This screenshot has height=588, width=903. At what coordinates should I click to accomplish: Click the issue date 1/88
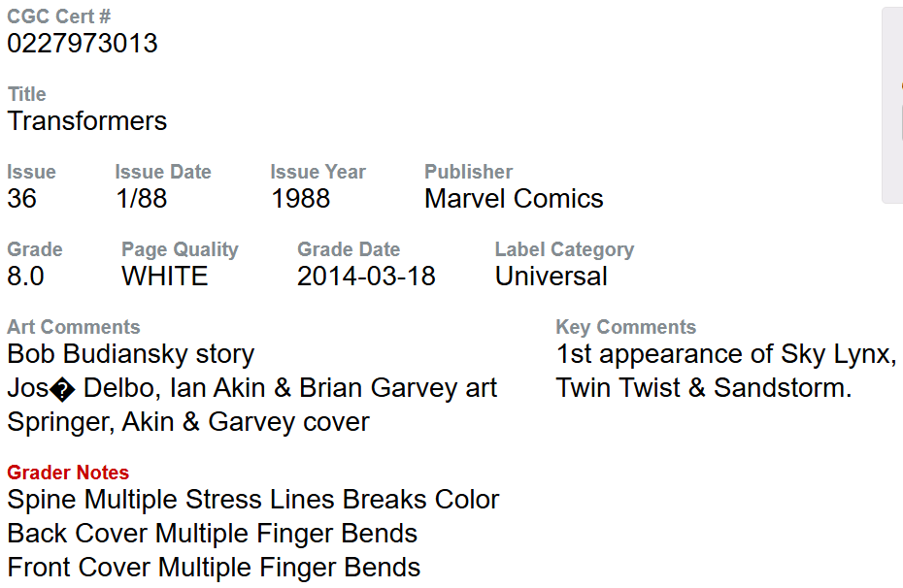[141, 199]
